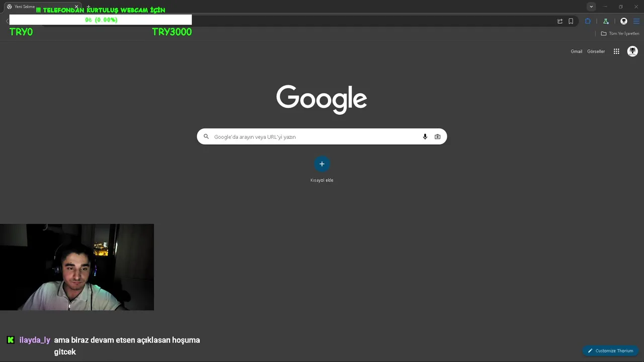
Task: Open the extensions puzzle icon
Action: click(588, 21)
